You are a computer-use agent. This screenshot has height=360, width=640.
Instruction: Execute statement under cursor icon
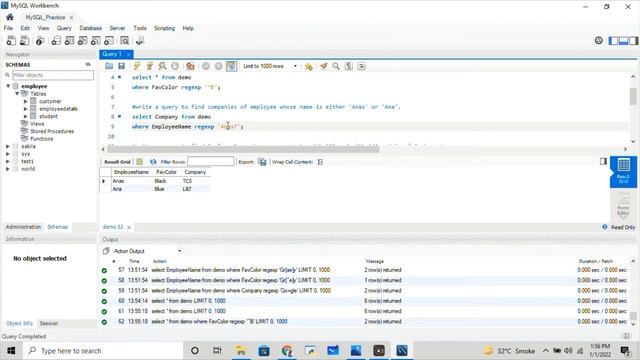[150, 66]
